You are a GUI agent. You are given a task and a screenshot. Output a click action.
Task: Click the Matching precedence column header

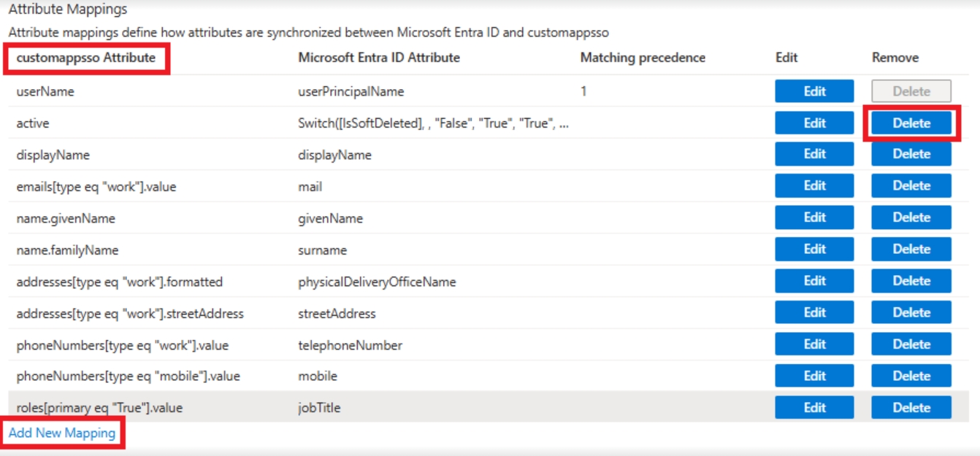[x=643, y=58]
